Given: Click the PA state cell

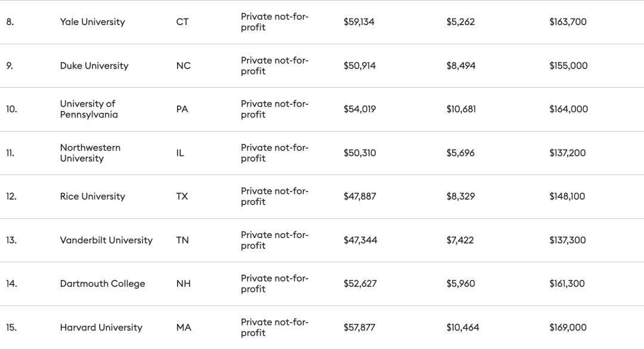Looking at the screenshot, I should 182,109.
